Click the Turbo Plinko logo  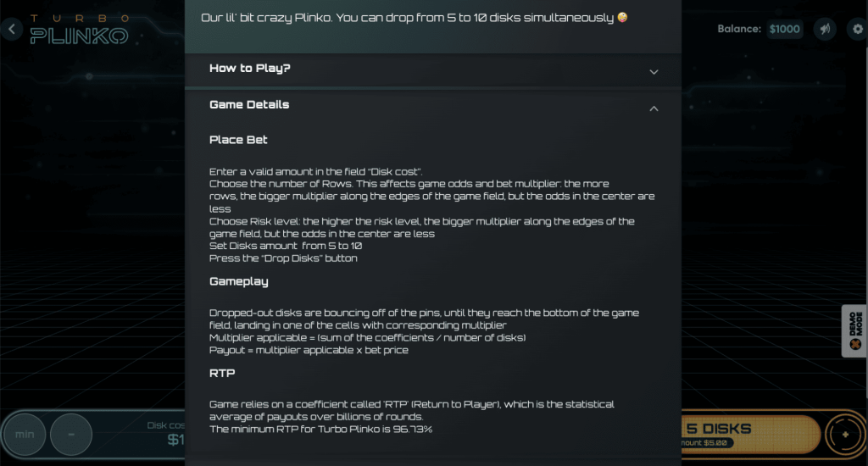(79, 30)
